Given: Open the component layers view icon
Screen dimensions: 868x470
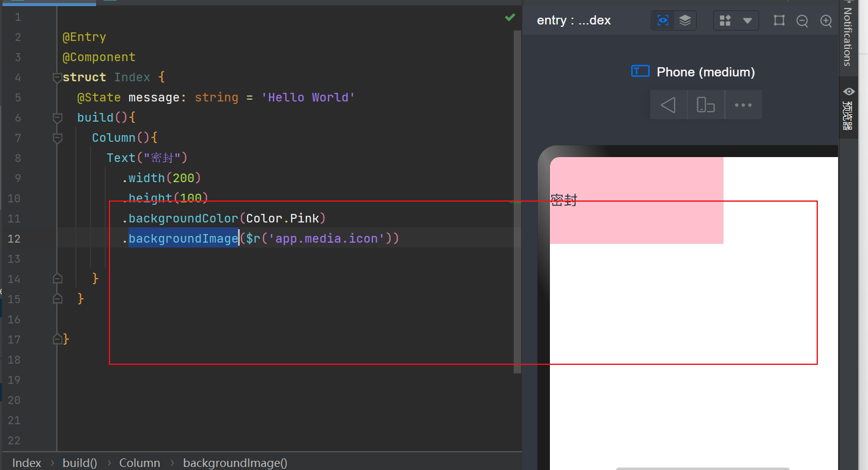Looking at the screenshot, I should coord(685,20).
